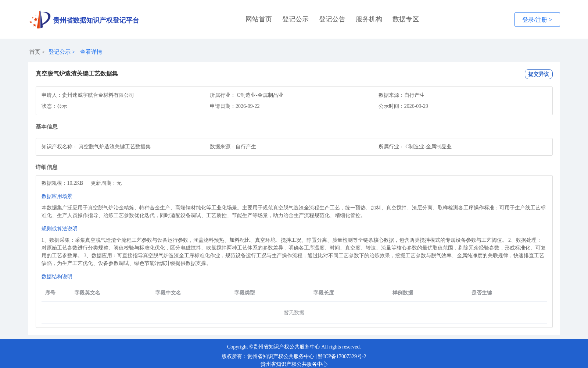This screenshot has height=368, width=588.
Task: Click the 规则或算法说明 section label
Action: [60, 229]
